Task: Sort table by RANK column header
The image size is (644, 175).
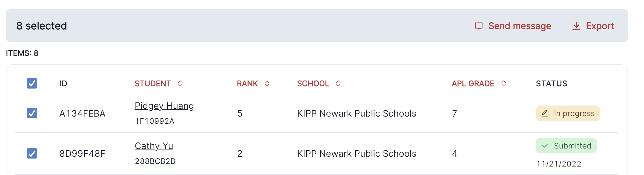Action: click(247, 83)
